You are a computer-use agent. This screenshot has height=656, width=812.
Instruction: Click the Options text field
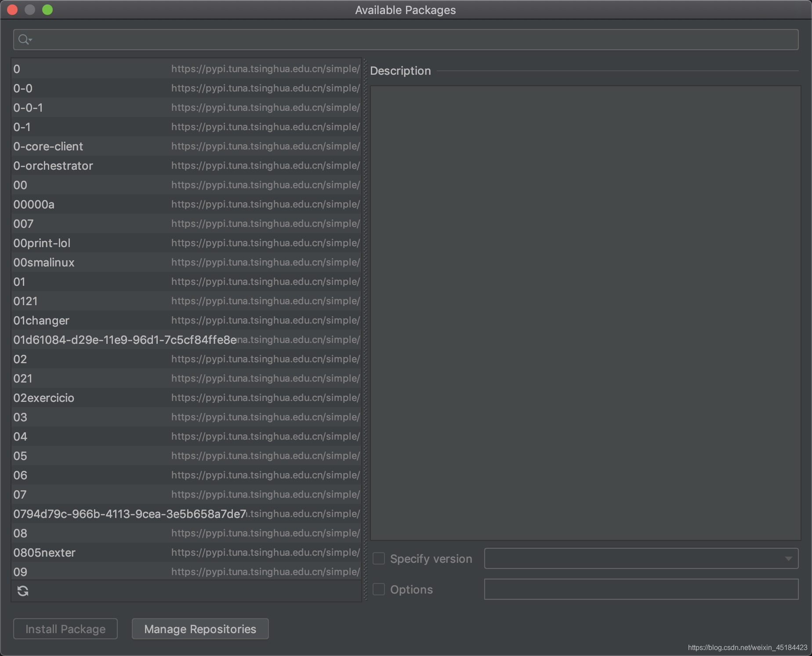tap(641, 589)
